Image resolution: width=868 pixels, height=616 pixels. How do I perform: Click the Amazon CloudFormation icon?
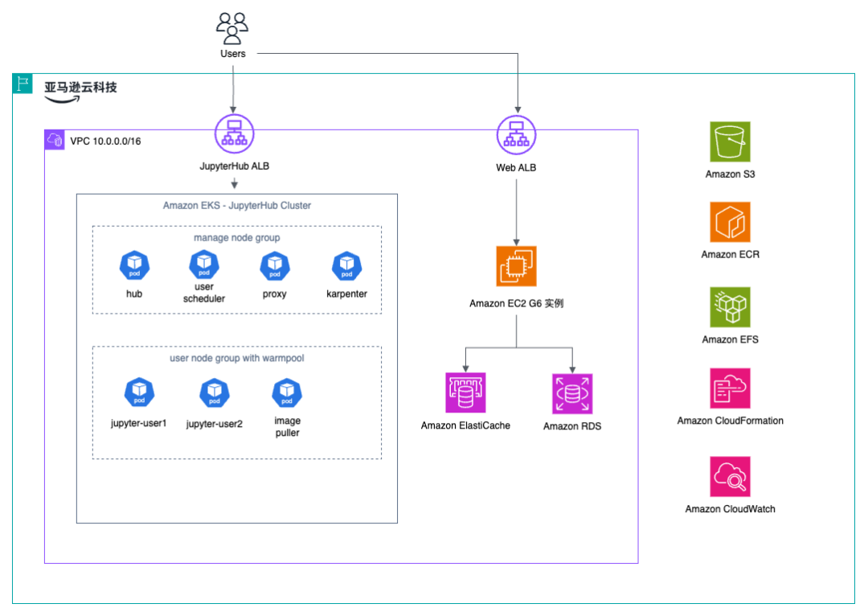[730, 388]
